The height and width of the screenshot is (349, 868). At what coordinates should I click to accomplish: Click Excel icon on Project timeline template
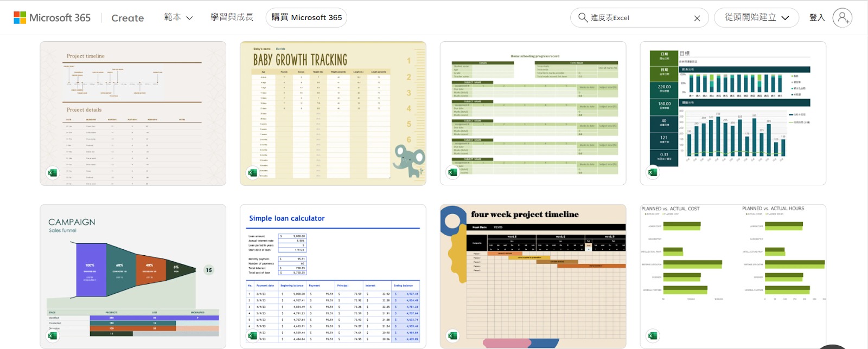[x=53, y=173]
